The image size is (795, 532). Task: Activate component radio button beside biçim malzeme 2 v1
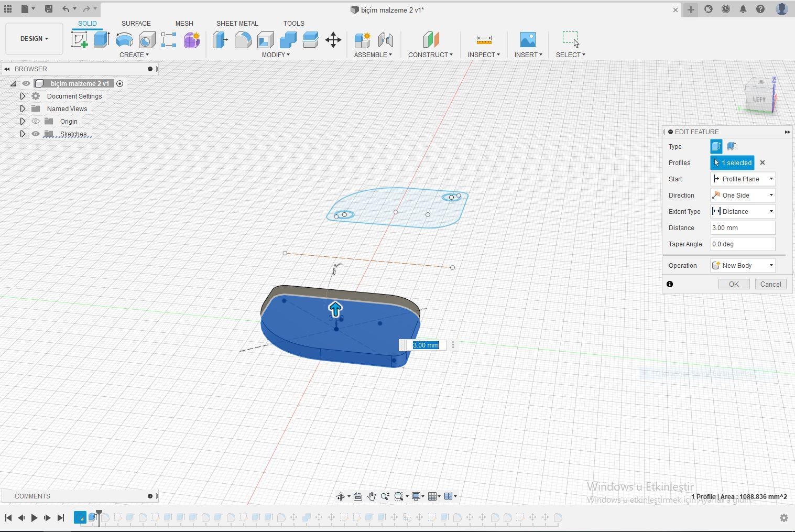[x=119, y=83]
